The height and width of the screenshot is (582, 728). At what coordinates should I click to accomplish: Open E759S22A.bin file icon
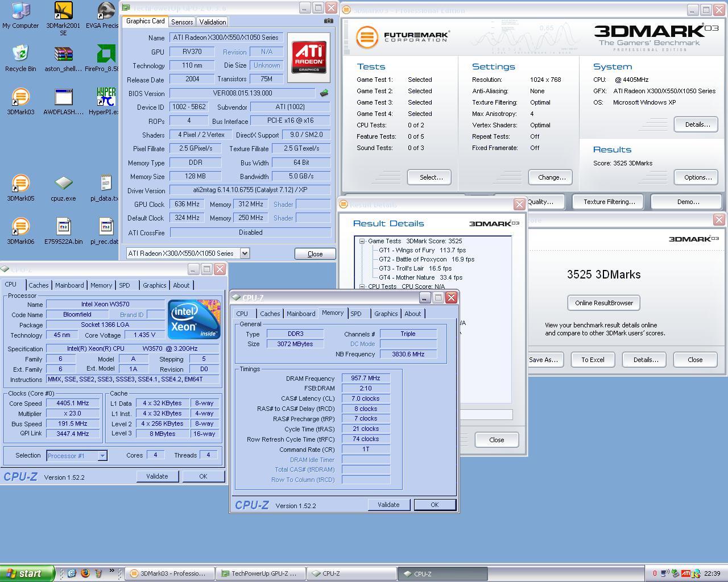(x=63, y=231)
